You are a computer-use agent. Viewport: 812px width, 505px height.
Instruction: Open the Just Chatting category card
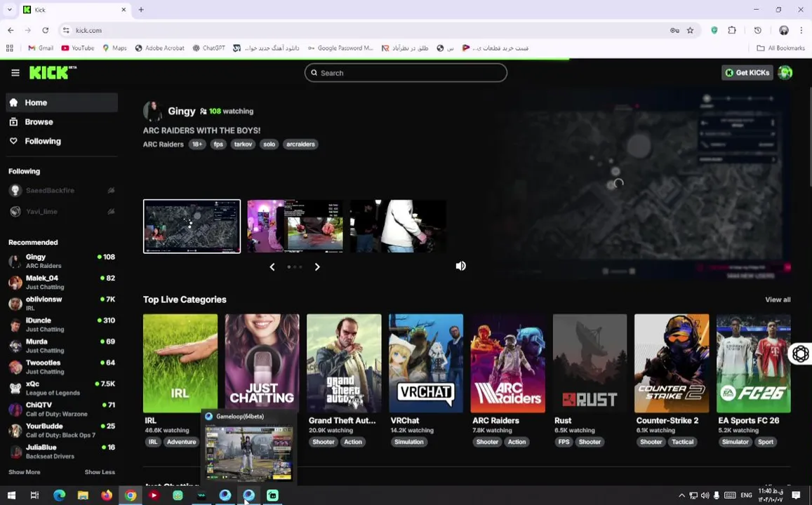pos(262,363)
